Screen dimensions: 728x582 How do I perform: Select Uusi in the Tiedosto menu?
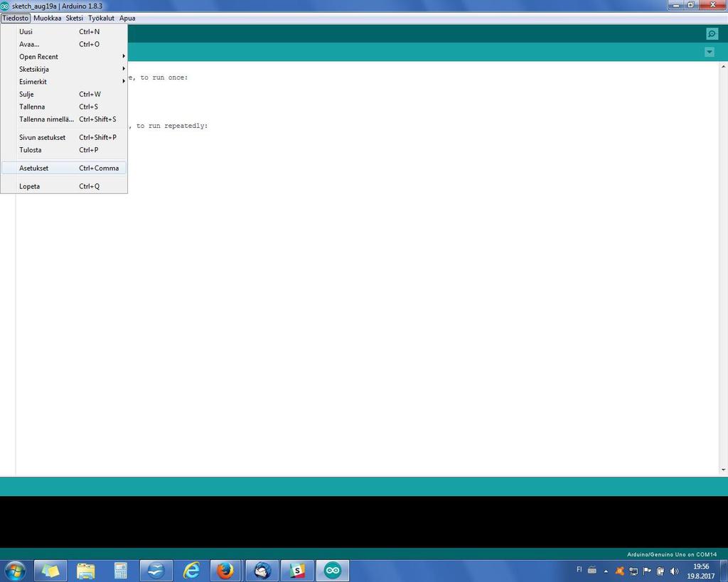(64, 31)
